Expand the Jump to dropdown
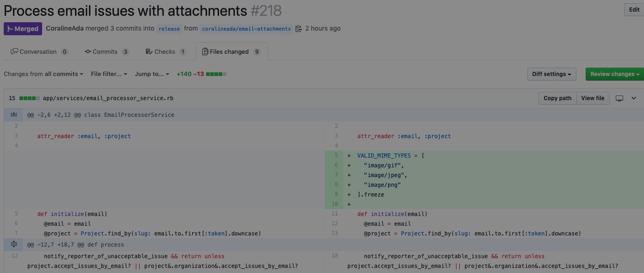The height and width of the screenshot is (273, 644). tap(152, 74)
